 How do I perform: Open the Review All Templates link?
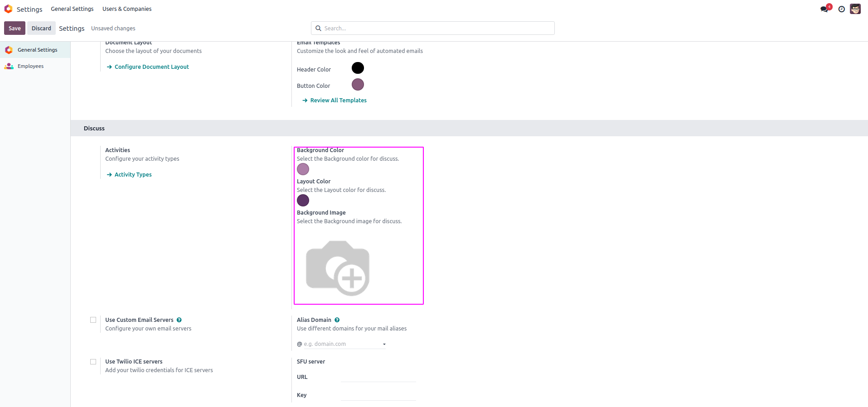[338, 101]
